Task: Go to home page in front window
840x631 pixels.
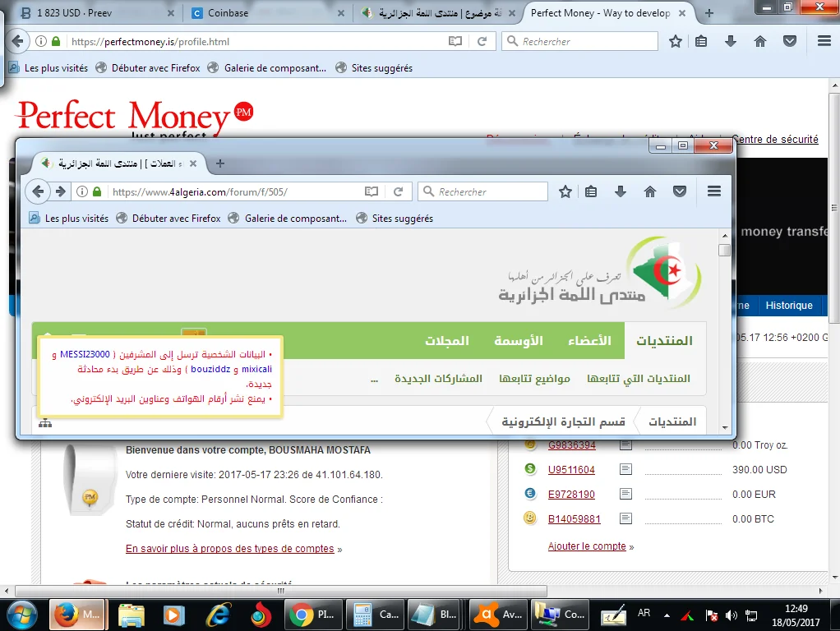Action: tap(650, 191)
